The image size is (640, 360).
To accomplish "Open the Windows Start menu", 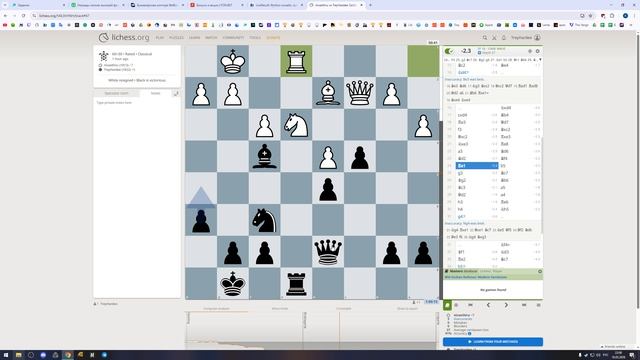I will [x=6, y=355].
